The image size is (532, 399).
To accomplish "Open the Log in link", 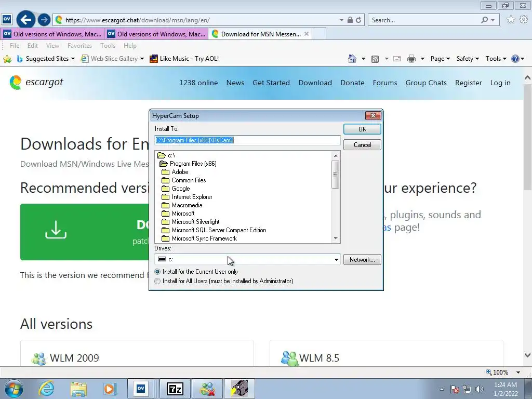I will click(500, 83).
